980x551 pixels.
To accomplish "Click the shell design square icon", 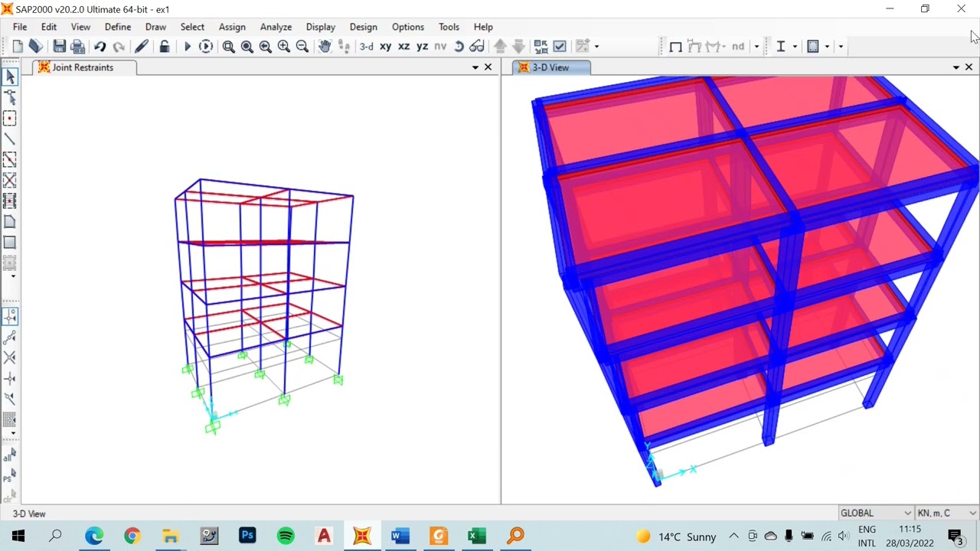I will [x=813, y=47].
